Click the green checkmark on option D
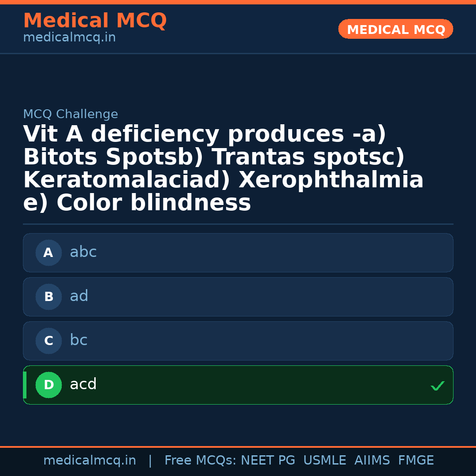The width and height of the screenshot is (476, 476). [437, 386]
